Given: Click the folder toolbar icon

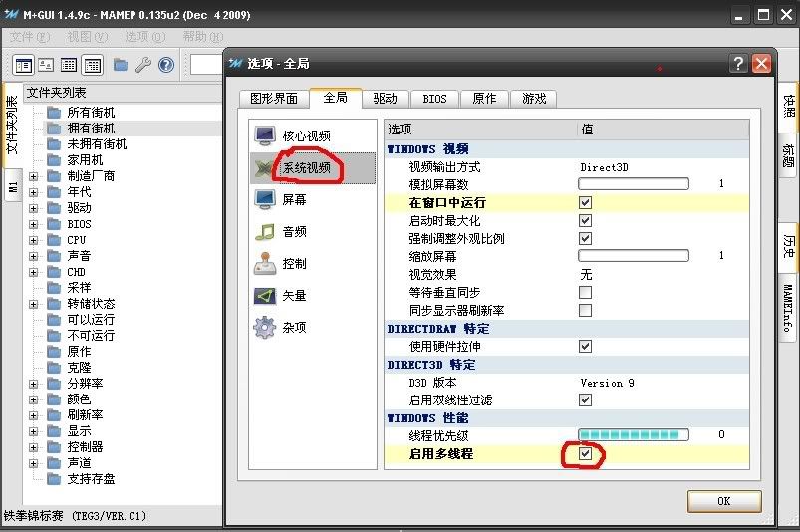Looking at the screenshot, I should [121, 65].
